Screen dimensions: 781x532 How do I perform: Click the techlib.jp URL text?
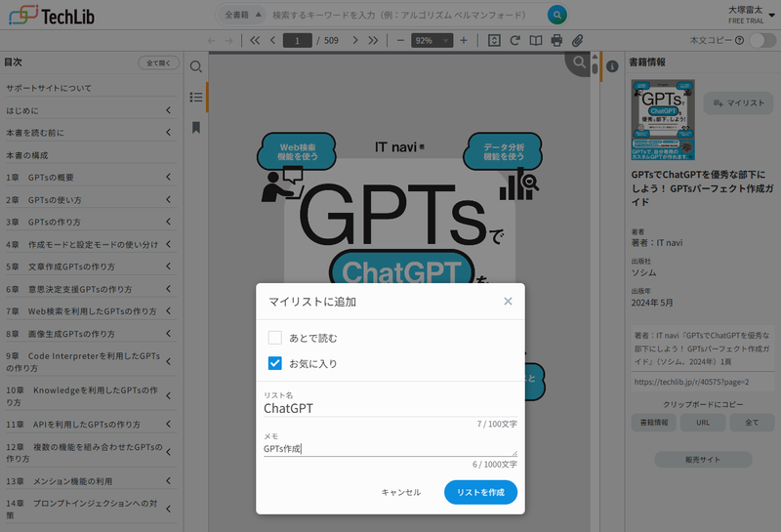point(691,382)
